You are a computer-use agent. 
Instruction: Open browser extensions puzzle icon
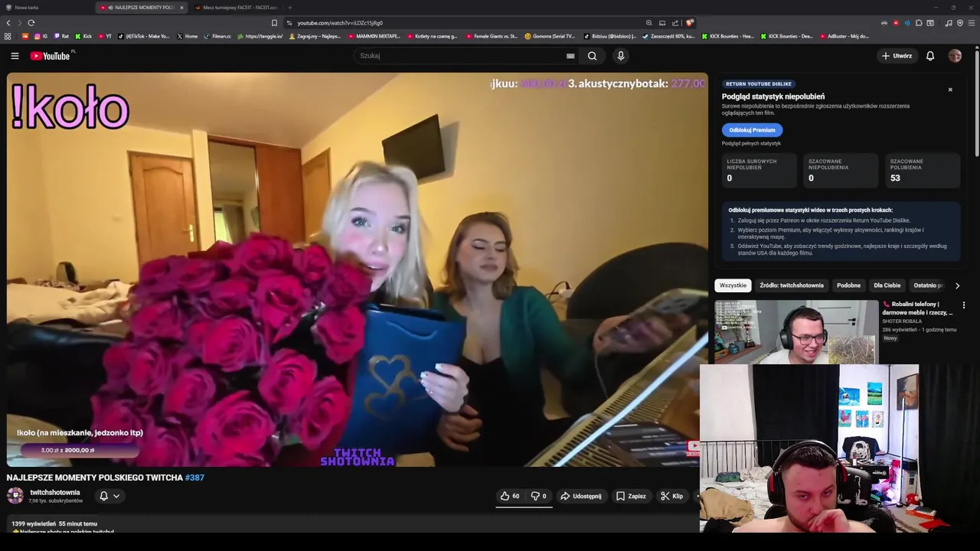[919, 23]
